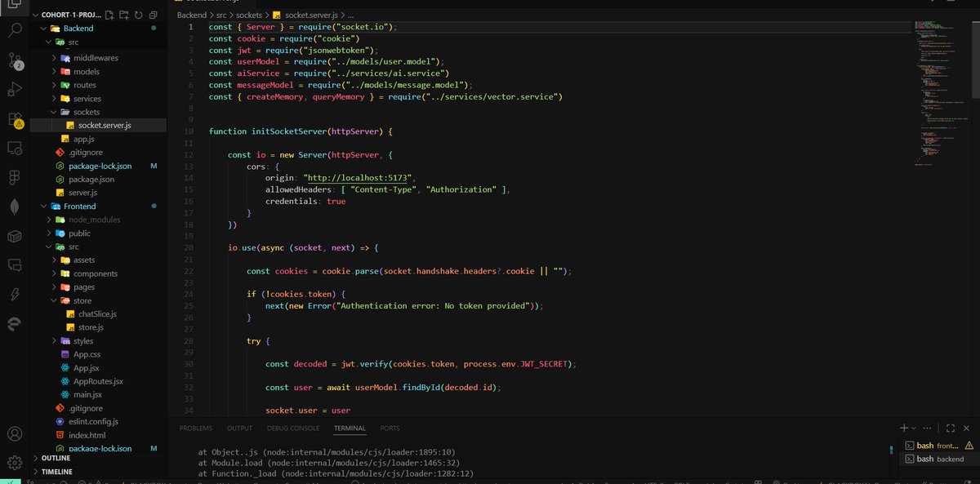Expand the Outline section

(98, 459)
